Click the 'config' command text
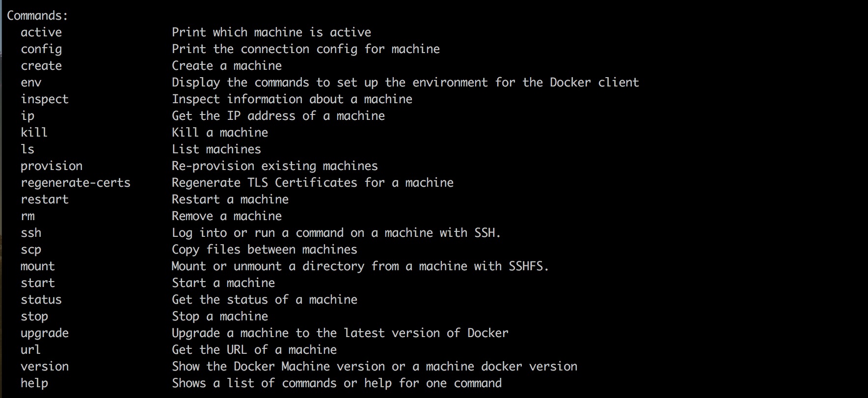 click(x=41, y=50)
